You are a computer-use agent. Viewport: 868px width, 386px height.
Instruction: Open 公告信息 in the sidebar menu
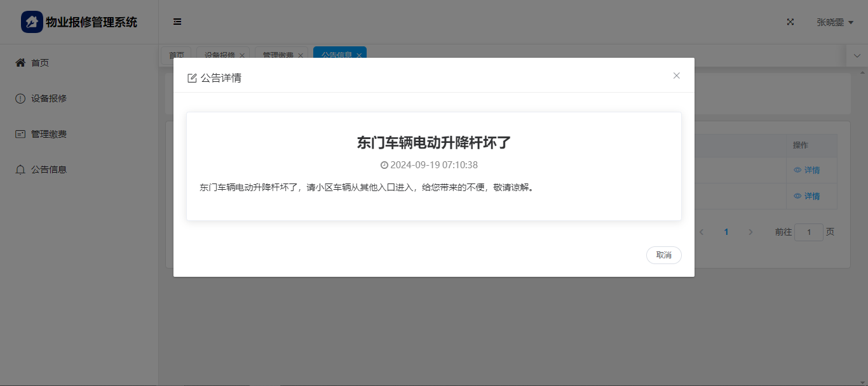pyautogui.click(x=79, y=170)
